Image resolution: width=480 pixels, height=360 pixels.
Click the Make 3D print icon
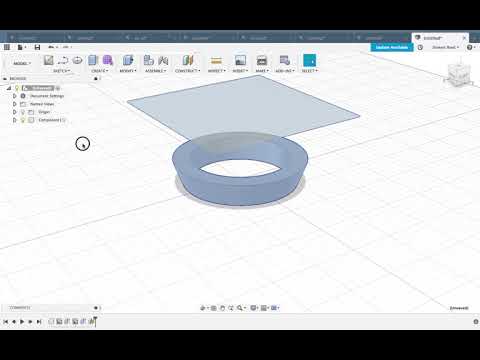tap(262, 60)
